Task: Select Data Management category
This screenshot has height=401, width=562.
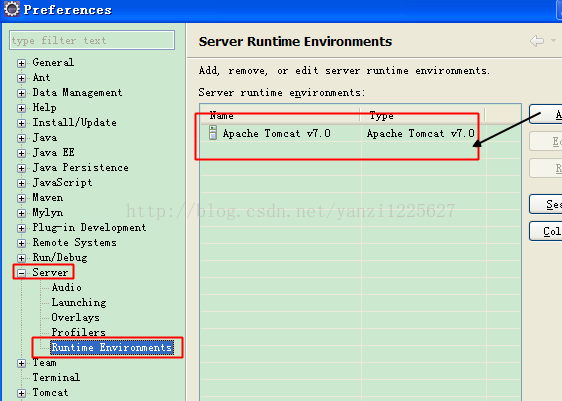Action: (x=77, y=92)
